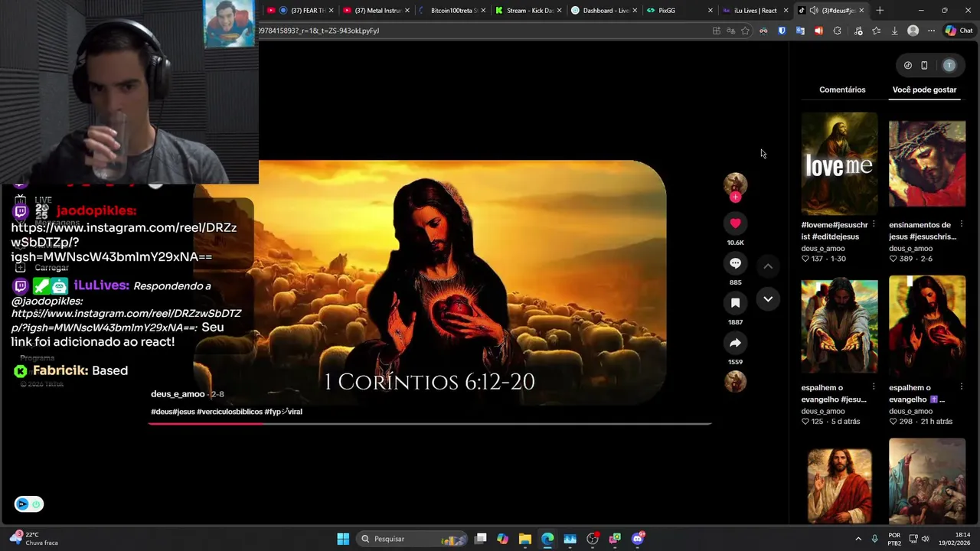Follow the creator with the red plus badge
Viewport: 980px width, 551px height.
point(735,197)
